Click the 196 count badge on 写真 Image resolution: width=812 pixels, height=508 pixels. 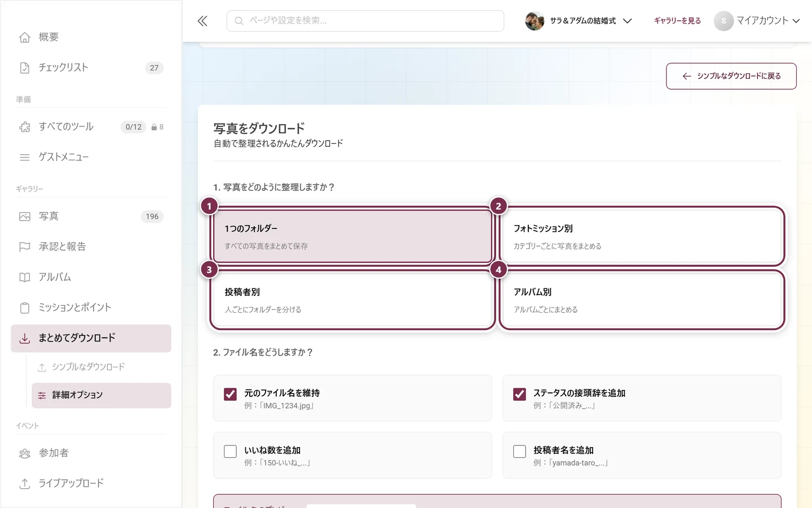[x=152, y=217]
